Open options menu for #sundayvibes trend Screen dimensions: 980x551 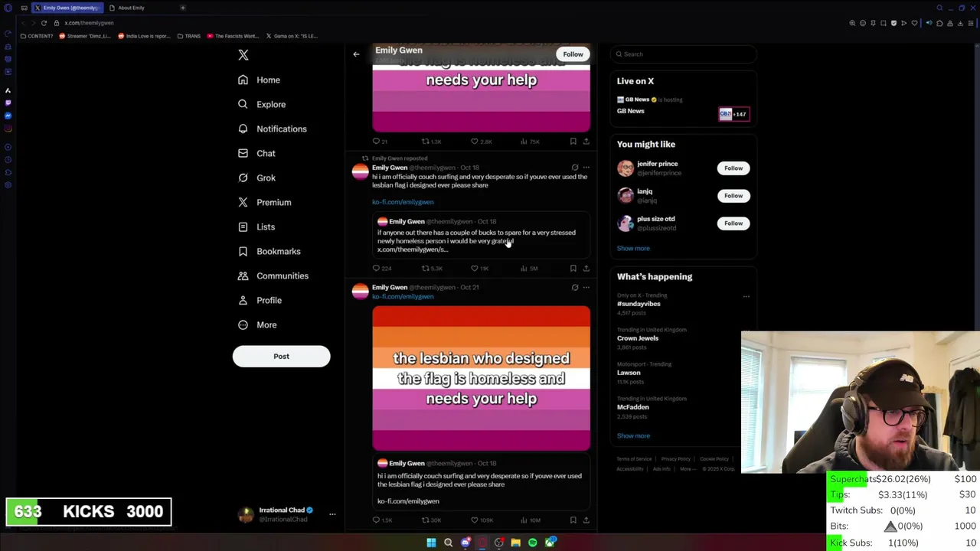pos(746,296)
